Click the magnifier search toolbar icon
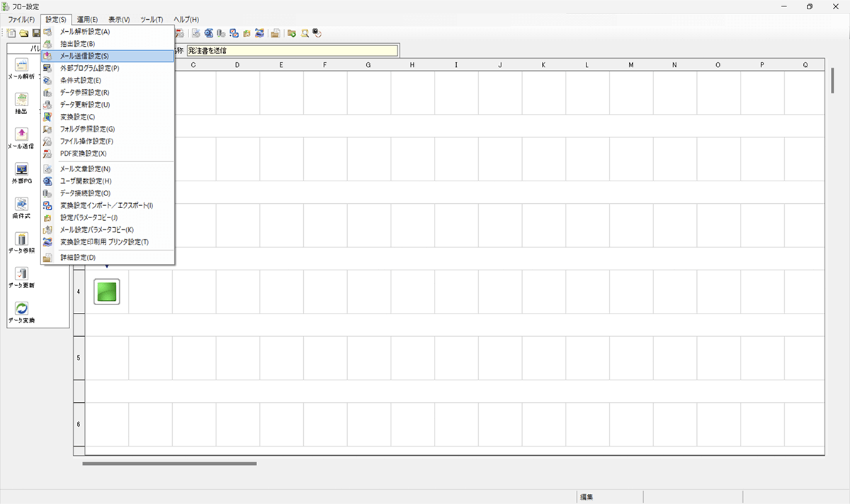Image resolution: width=850 pixels, height=504 pixels. click(305, 33)
